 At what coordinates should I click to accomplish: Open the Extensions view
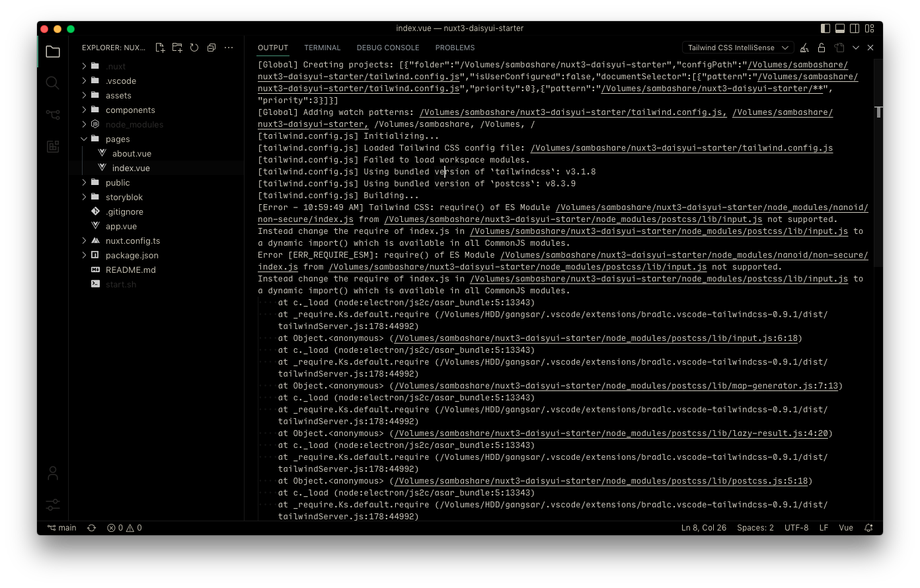pos(53,146)
